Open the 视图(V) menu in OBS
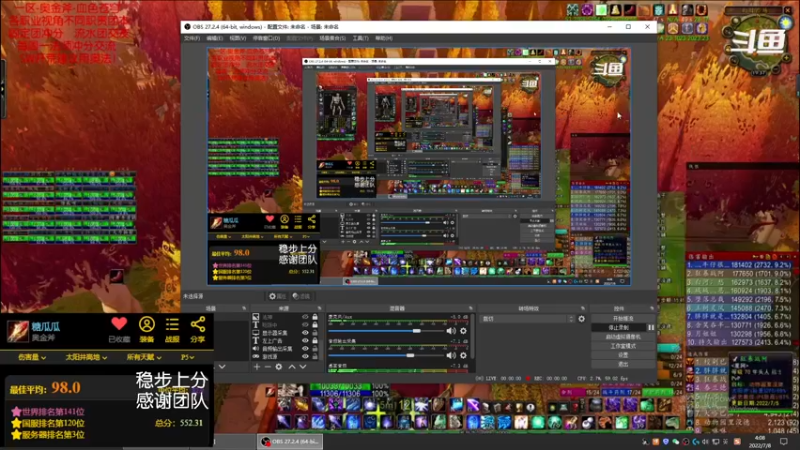This screenshot has width=800, height=450. click(237, 38)
